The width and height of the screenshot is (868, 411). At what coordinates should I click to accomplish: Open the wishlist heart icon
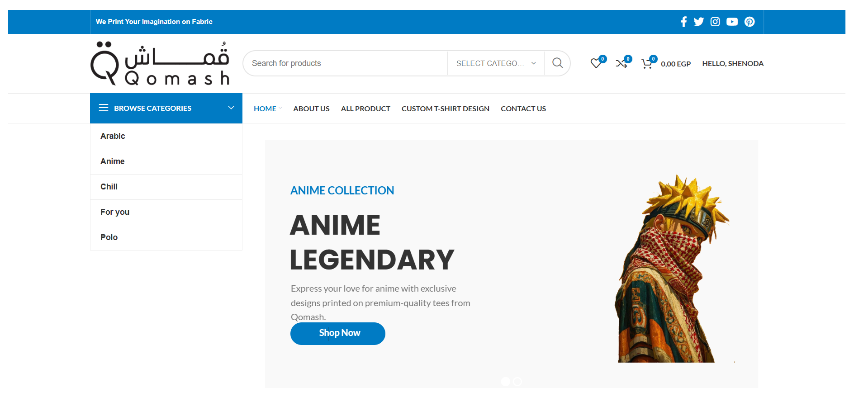596,63
